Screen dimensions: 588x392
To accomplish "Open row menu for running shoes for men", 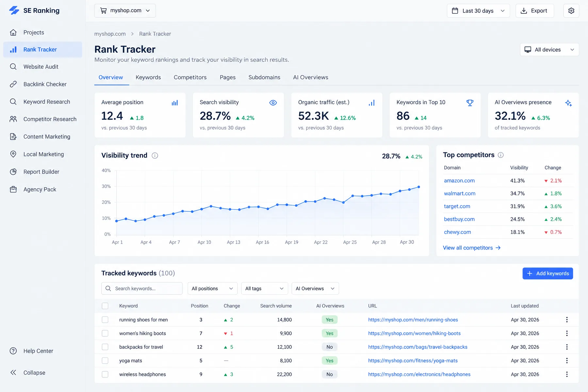I will (x=567, y=320).
